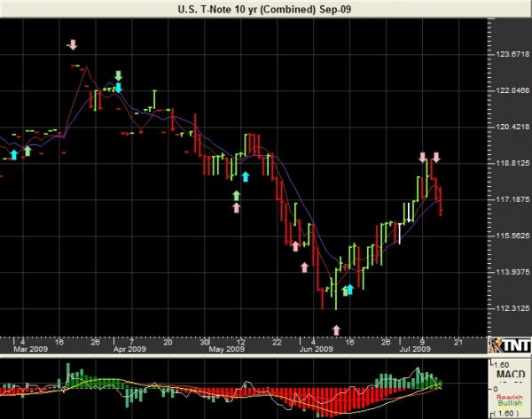This screenshot has height=419, width=532.
Task: Click the cyan up arrow in early March
Action: 13,155
